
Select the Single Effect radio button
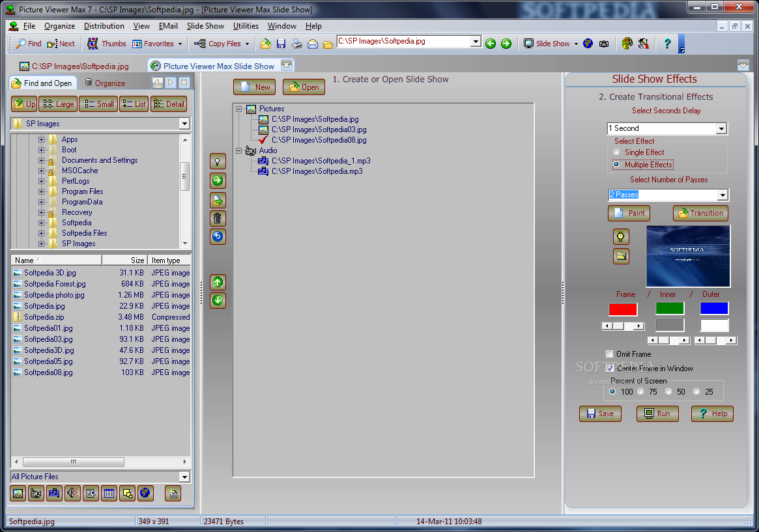coord(616,152)
